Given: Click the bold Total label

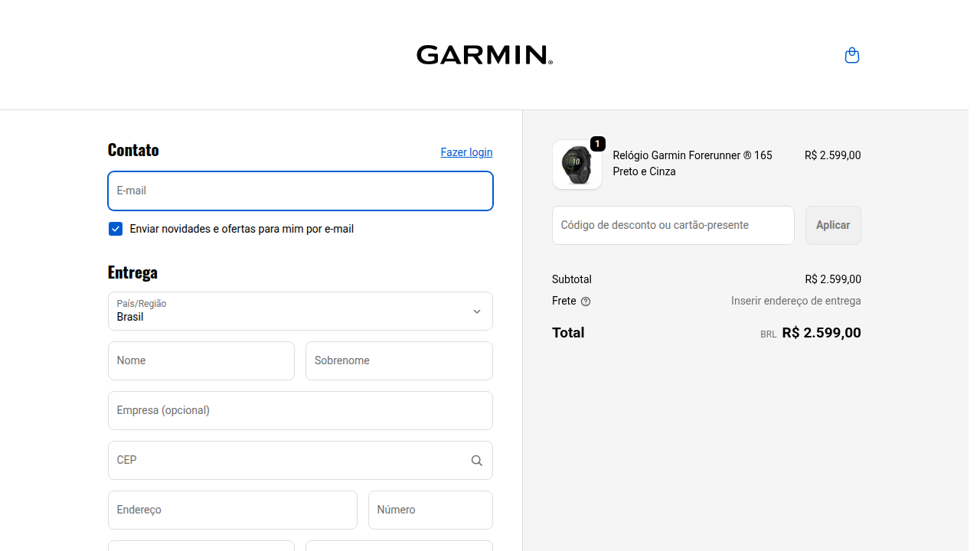Looking at the screenshot, I should 568,333.
